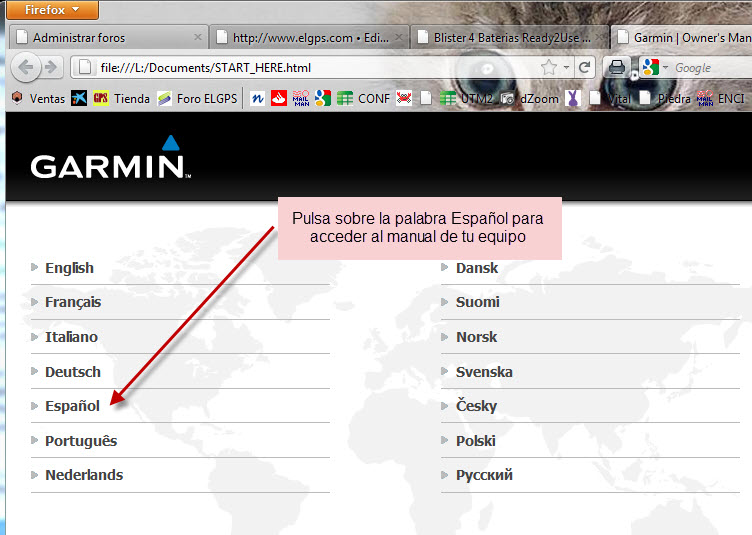This screenshot has height=535, width=752.
Task: Select the Svenska language link
Action: (484, 372)
